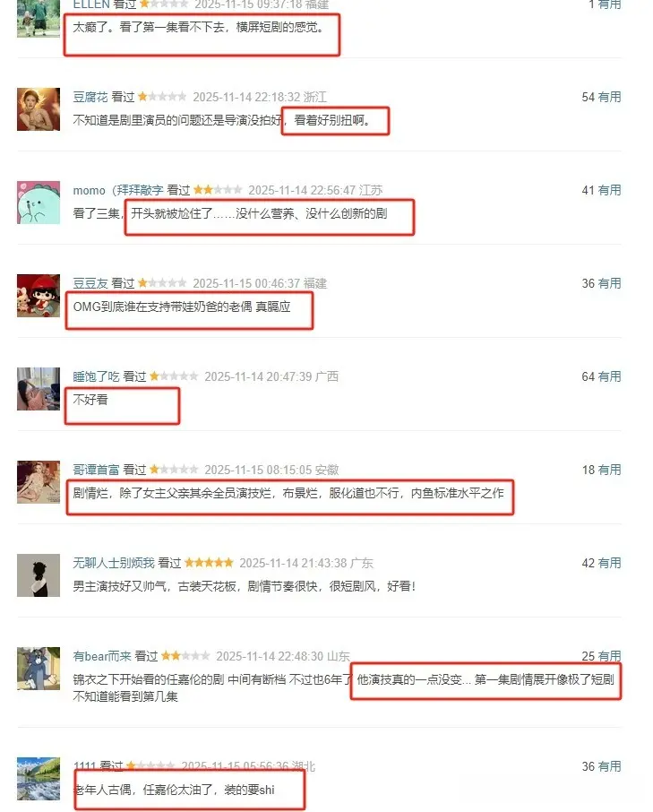This screenshot has height=812, width=653.
Task: Open momo's green dinosaur avatar
Action: pyautogui.click(x=39, y=203)
